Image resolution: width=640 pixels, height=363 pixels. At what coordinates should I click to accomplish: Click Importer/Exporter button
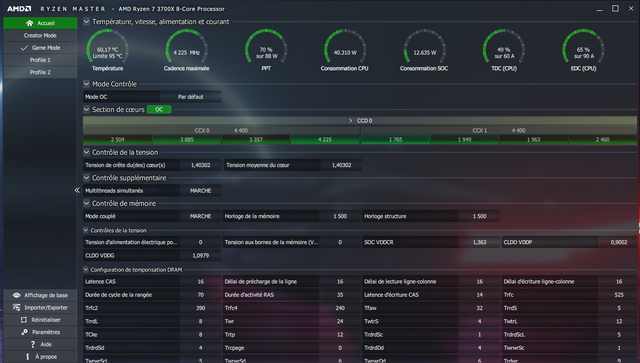(x=40, y=307)
